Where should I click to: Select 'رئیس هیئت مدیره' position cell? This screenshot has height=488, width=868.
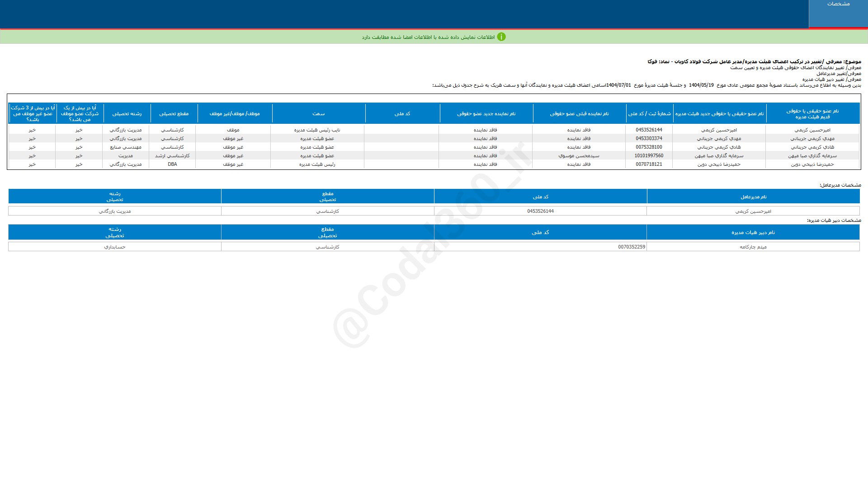(317, 164)
